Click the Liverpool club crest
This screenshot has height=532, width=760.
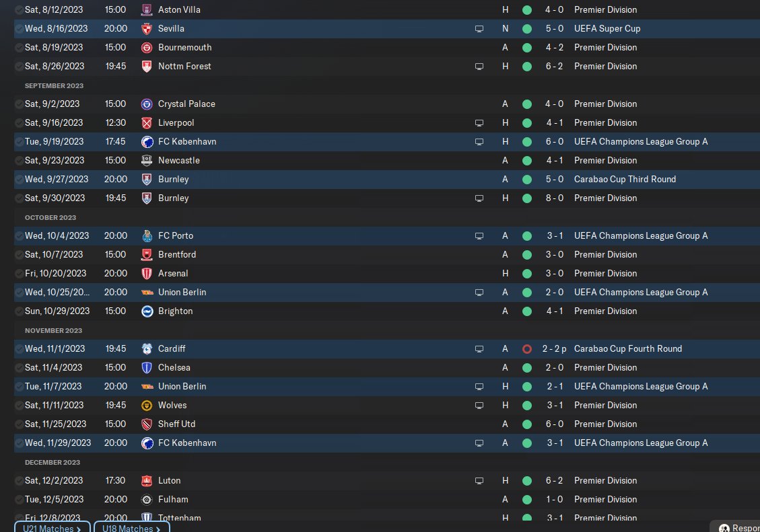[x=147, y=123]
